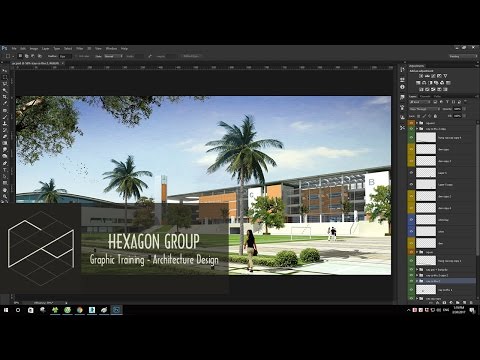The width and height of the screenshot is (480, 360).
Task: Hide the highlighted selected layer group
Action: pos(411,281)
